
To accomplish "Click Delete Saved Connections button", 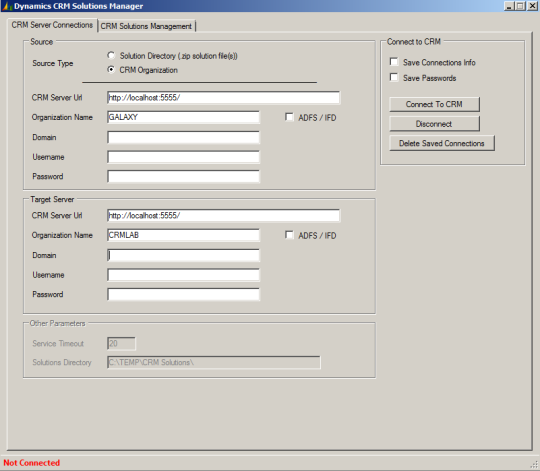I will (x=442, y=143).
